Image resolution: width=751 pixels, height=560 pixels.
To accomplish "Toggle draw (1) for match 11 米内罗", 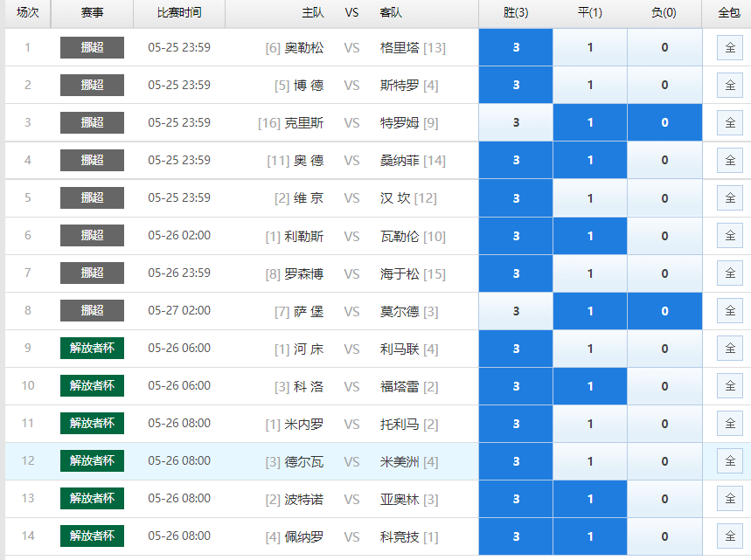I will [590, 424].
